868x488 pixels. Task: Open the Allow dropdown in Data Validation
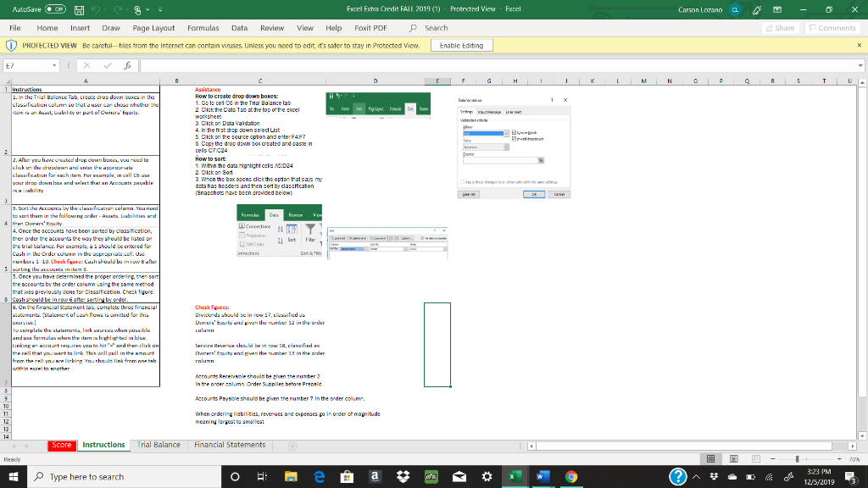pos(506,133)
